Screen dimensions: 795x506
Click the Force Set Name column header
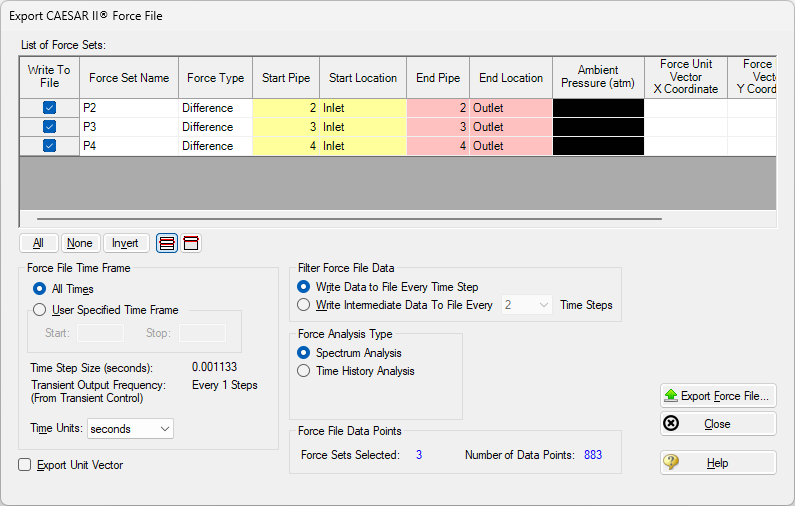pos(129,78)
